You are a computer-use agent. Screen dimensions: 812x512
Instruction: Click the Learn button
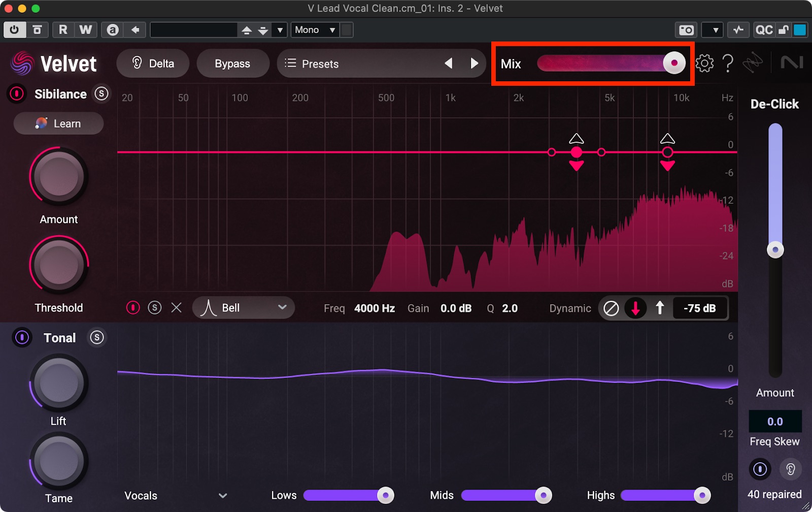click(58, 123)
